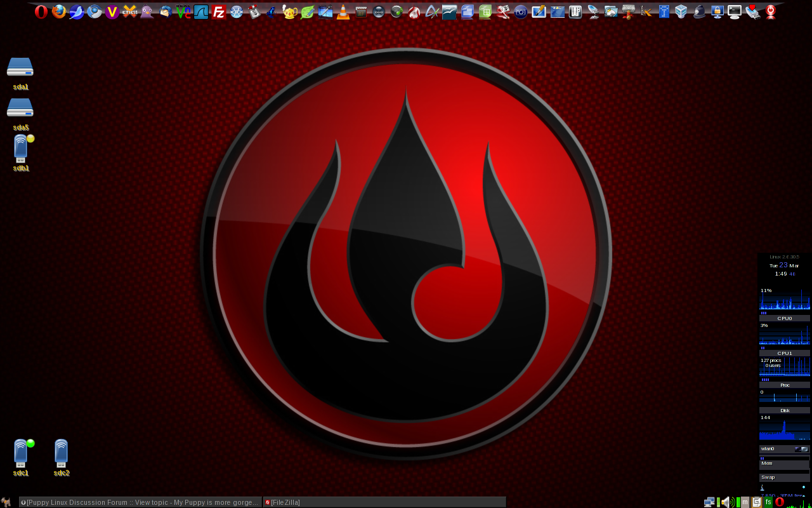The height and width of the screenshot is (508, 812).
Task: Open the sdc2 USB drive
Action: (61, 453)
